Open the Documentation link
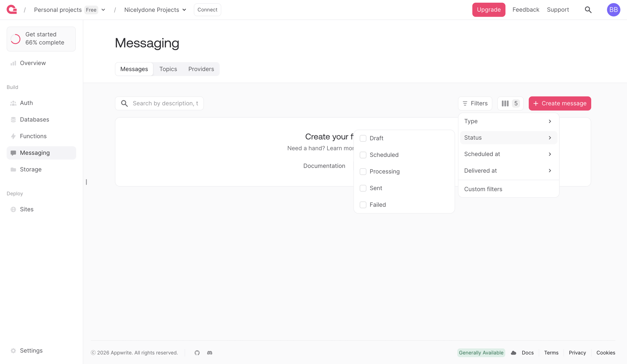 324,166
